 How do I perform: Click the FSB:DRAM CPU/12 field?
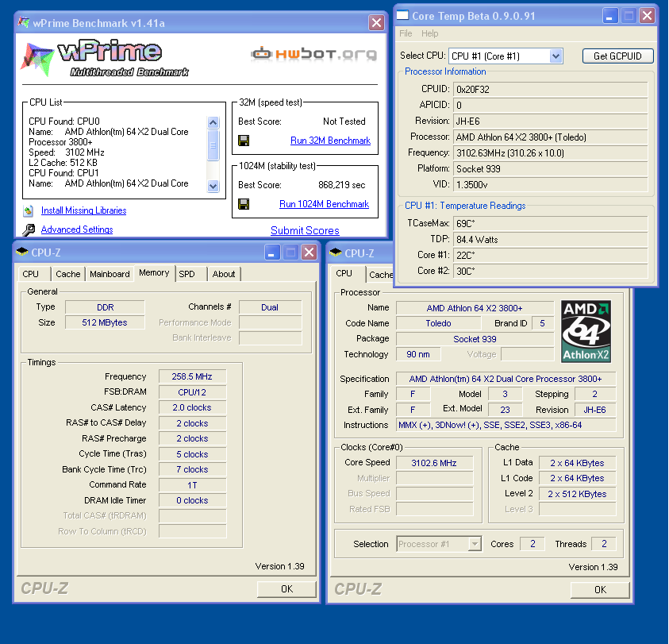pyautogui.click(x=192, y=392)
